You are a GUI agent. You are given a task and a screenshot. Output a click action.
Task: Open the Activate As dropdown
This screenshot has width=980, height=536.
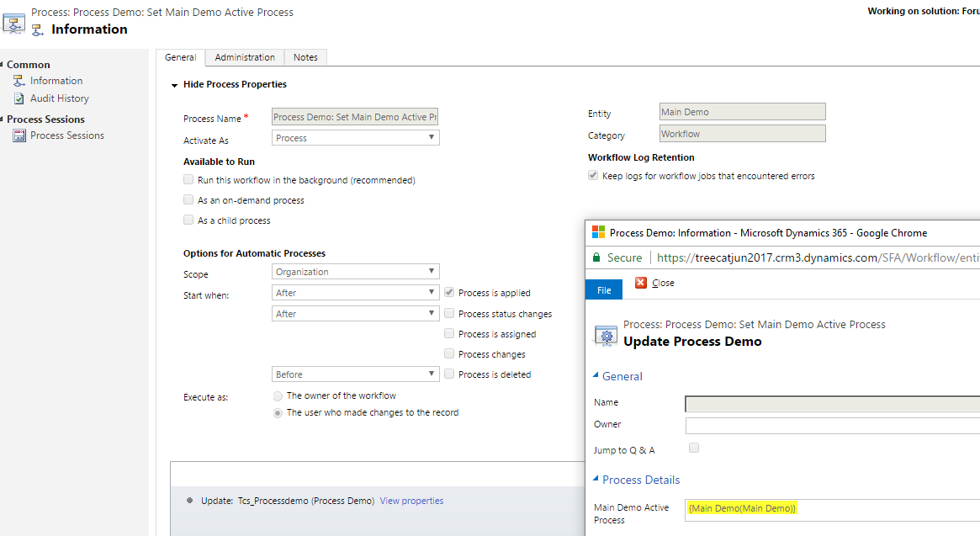[356, 138]
